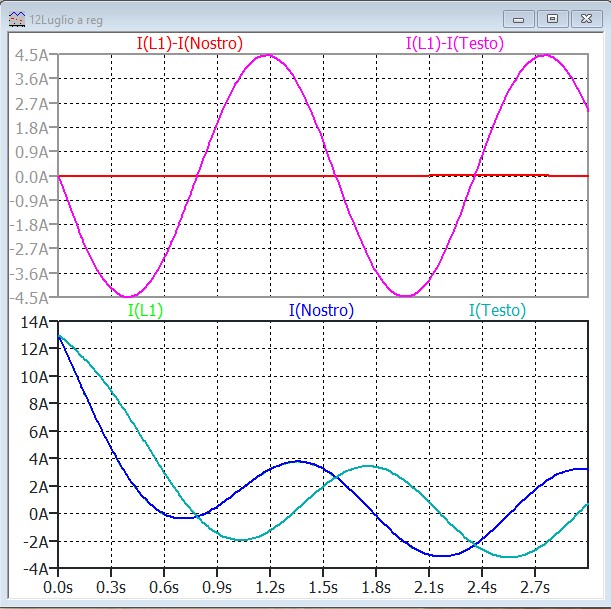Image resolution: width=611 pixels, height=609 pixels.
Task: Click the teal I(Testo) trace label
Action: tap(492, 310)
